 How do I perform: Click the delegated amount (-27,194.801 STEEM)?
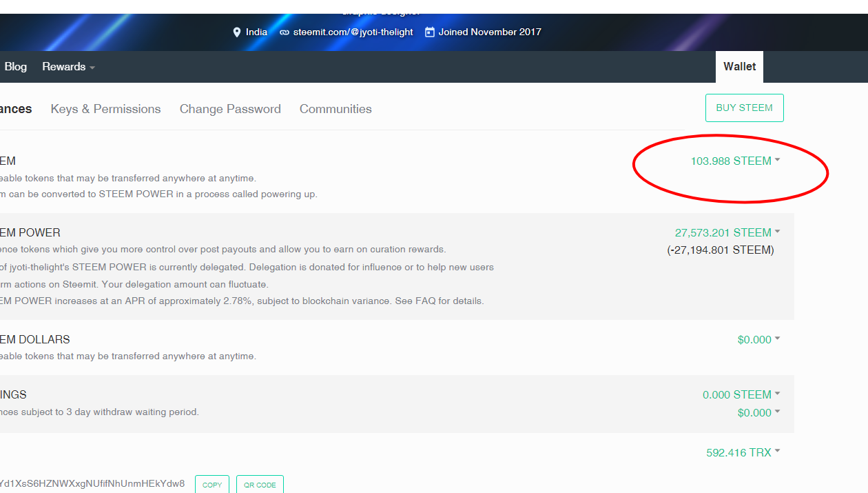pyautogui.click(x=721, y=250)
